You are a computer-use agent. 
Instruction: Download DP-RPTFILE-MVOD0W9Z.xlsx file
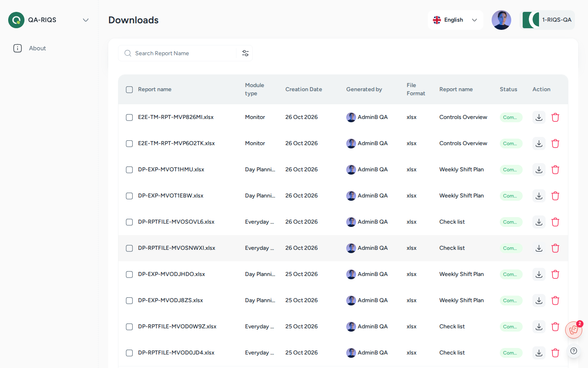tap(539, 327)
